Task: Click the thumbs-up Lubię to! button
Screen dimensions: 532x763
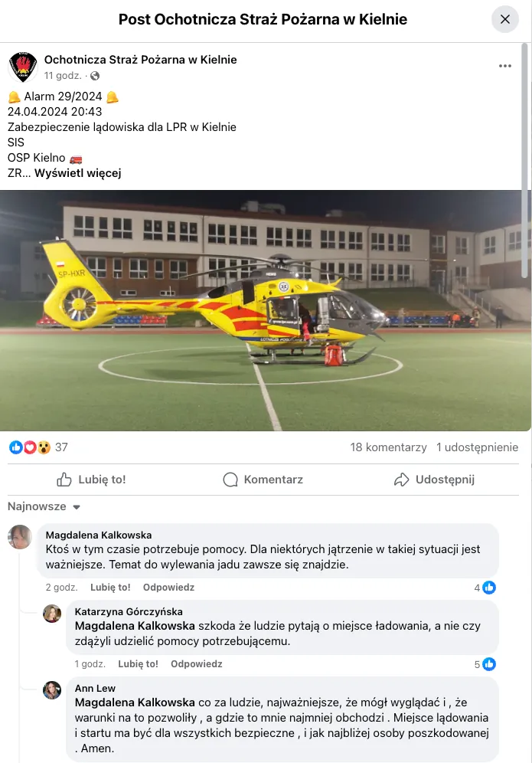Action: (x=91, y=480)
